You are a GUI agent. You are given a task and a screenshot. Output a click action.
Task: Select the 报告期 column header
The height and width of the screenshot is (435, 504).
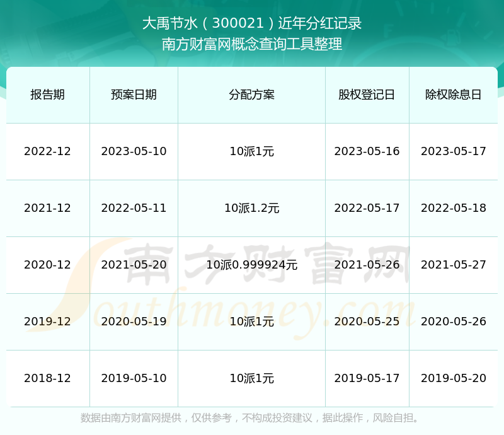[48, 95]
